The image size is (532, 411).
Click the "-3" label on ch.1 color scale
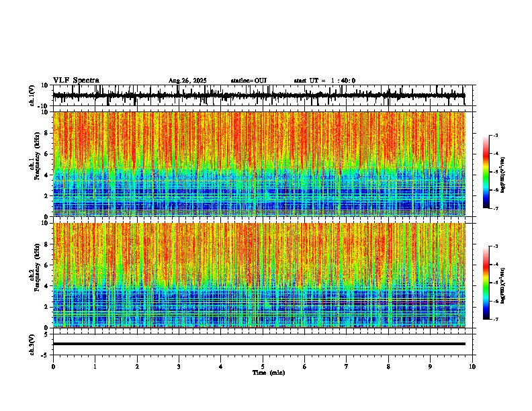pos(496,135)
